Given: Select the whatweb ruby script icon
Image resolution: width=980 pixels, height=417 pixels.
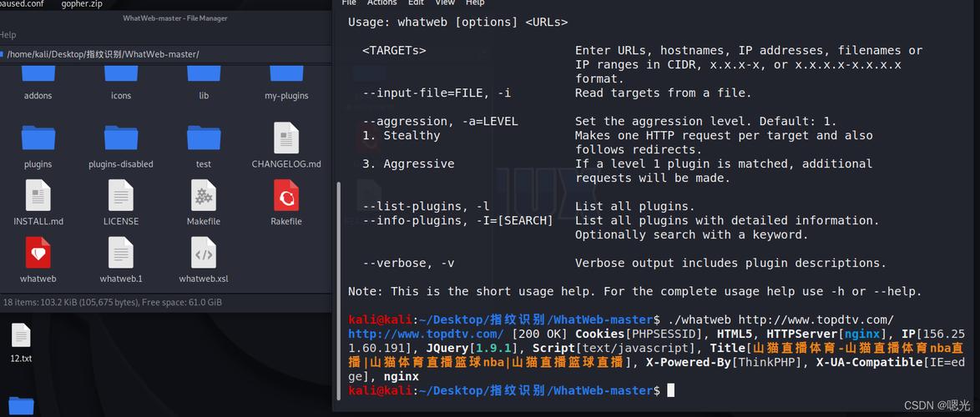Looking at the screenshot, I should click(38, 252).
